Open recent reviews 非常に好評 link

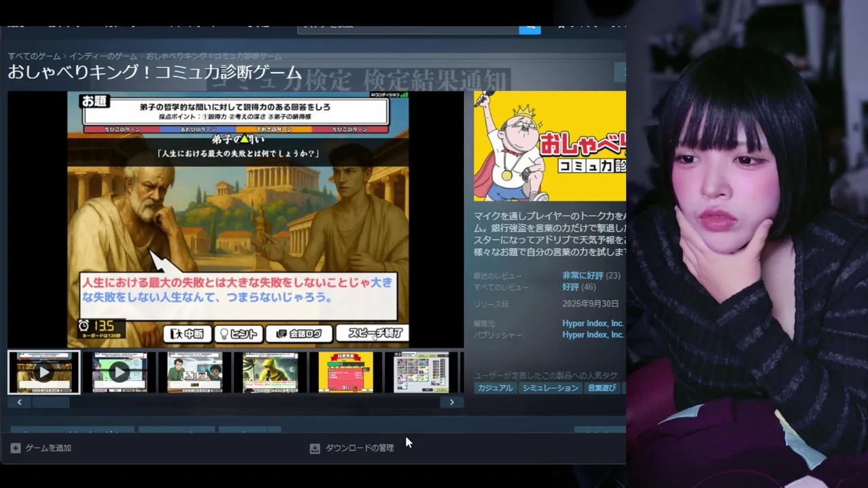tap(583, 276)
